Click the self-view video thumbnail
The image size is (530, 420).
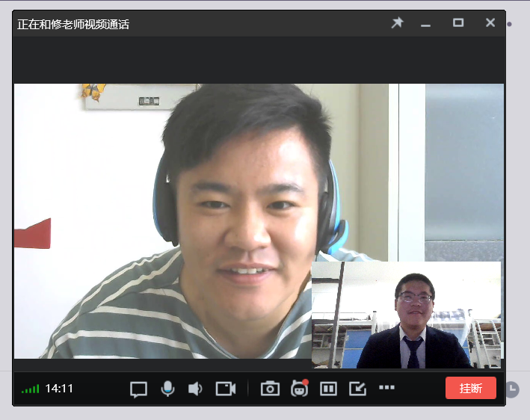[406, 315]
